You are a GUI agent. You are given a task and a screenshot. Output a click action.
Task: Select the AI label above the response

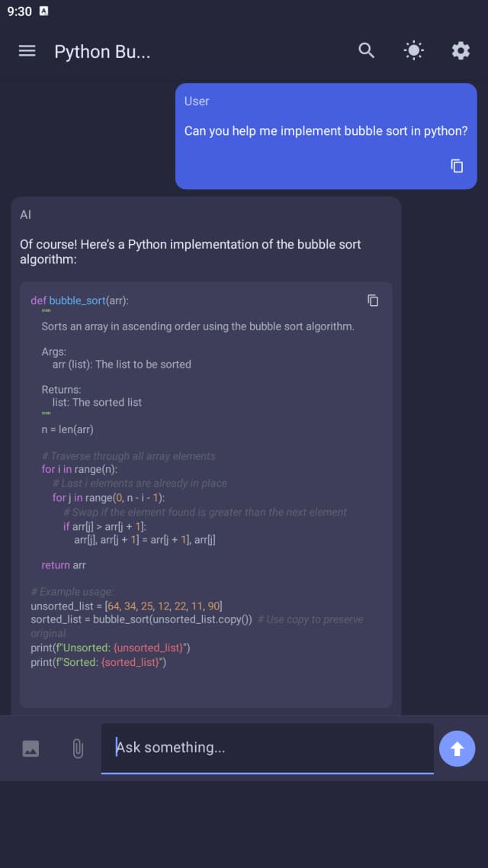26,214
